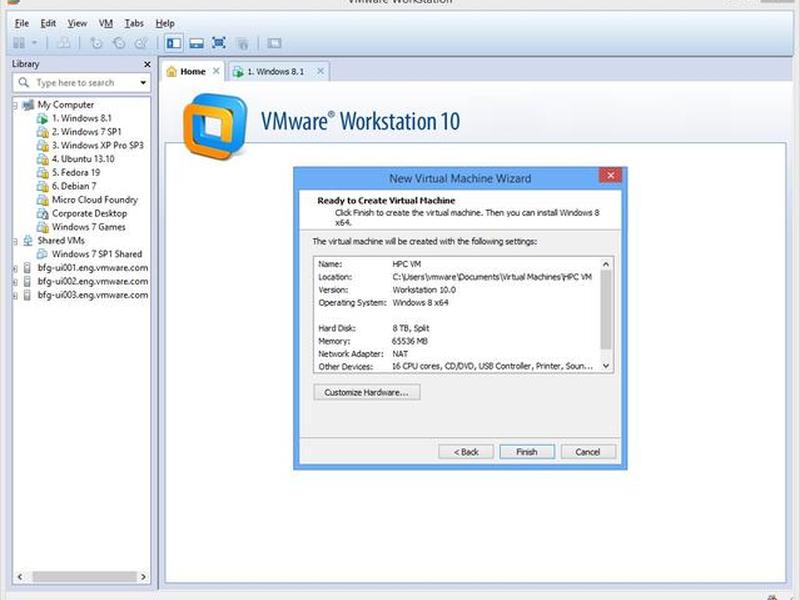
Task: Open the File menu
Action: pyautogui.click(x=21, y=23)
